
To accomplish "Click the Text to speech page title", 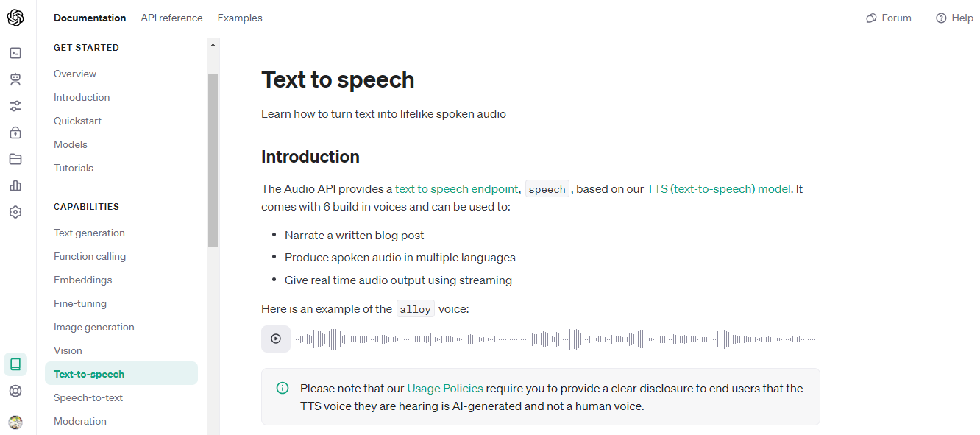I will 338,79.
